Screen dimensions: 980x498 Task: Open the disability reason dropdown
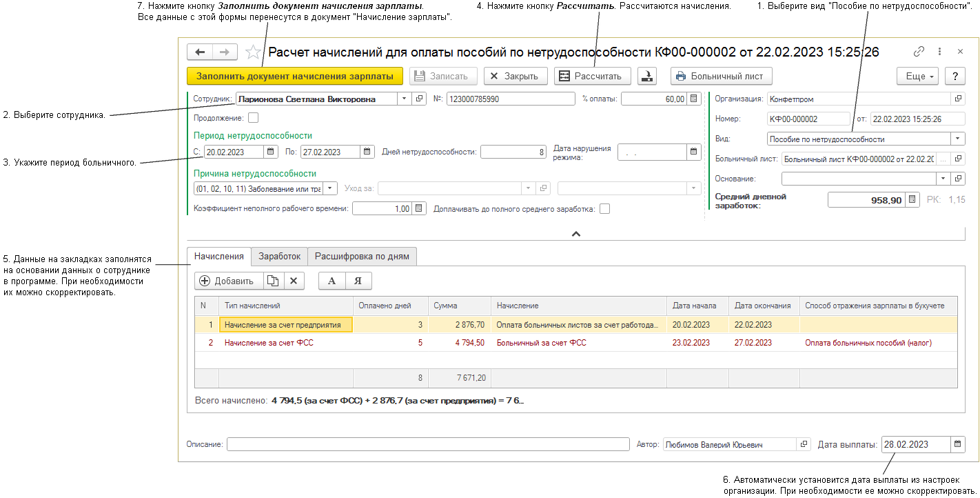(329, 188)
